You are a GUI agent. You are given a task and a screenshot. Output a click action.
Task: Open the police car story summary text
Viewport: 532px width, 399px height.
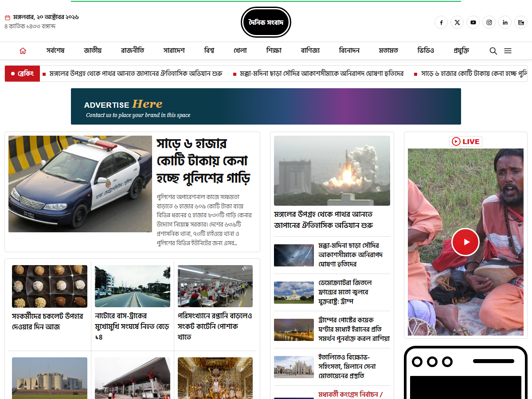click(x=204, y=220)
